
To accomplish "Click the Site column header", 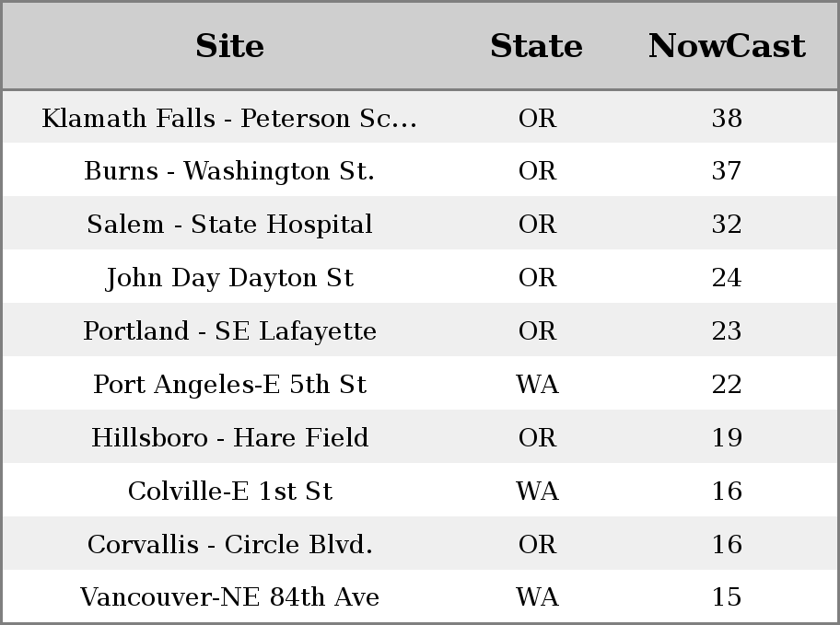I will tap(229, 46).
